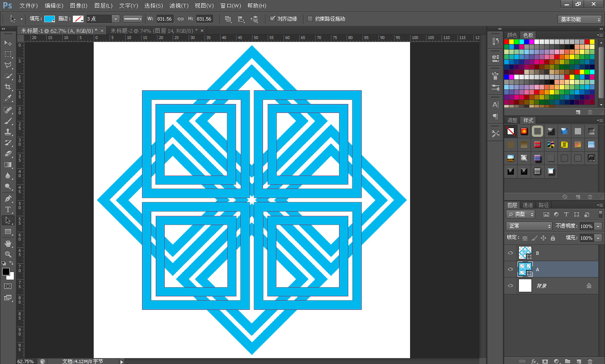
Task: Select the Horizontal Type tool
Action: (x=8, y=209)
